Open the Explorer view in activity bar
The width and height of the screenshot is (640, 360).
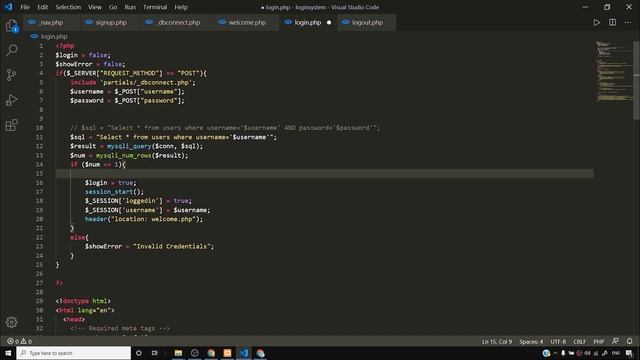[x=11, y=26]
